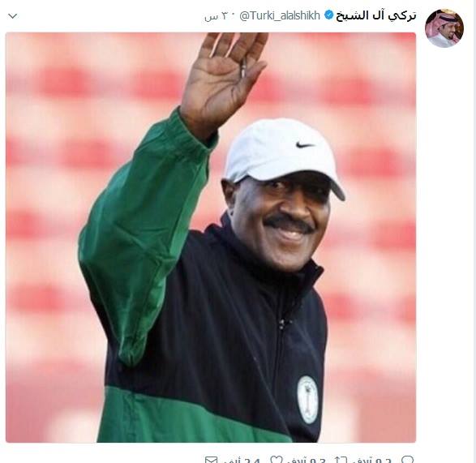Image resolution: width=476 pixels, height=463 pixels.
Task: Open the attached photo in full view
Action: (x=211, y=237)
